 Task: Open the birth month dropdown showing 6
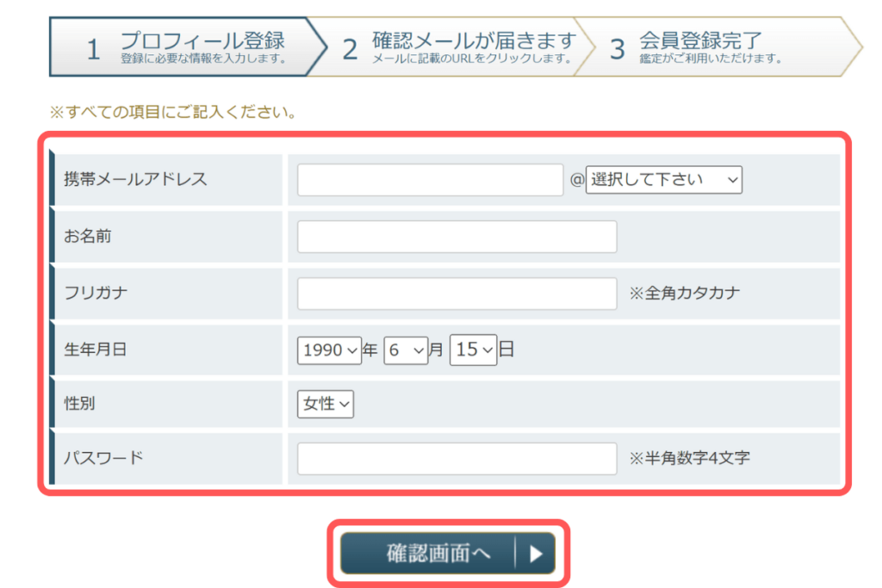(405, 350)
